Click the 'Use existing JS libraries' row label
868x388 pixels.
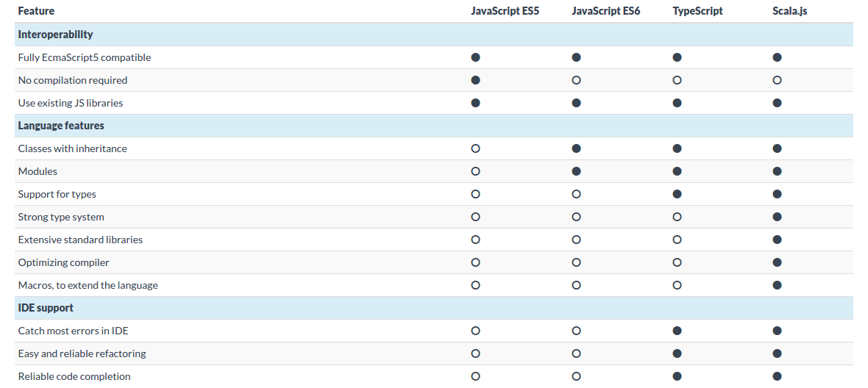click(x=71, y=103)
